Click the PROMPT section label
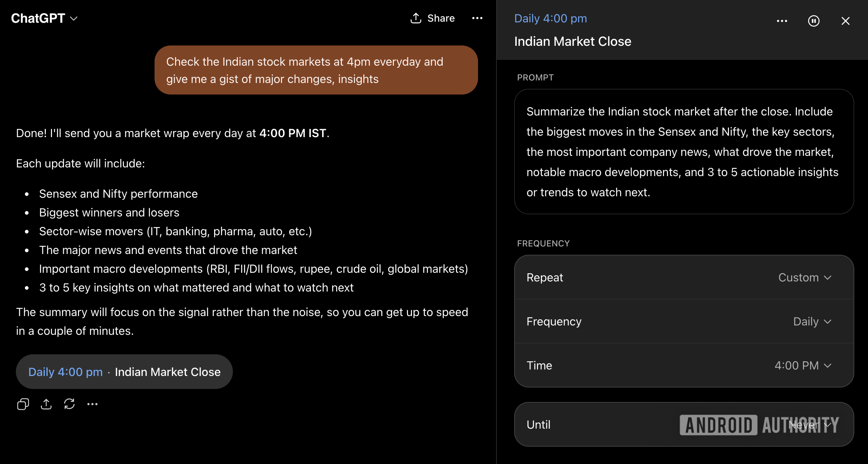 click(x=535, y=78)
